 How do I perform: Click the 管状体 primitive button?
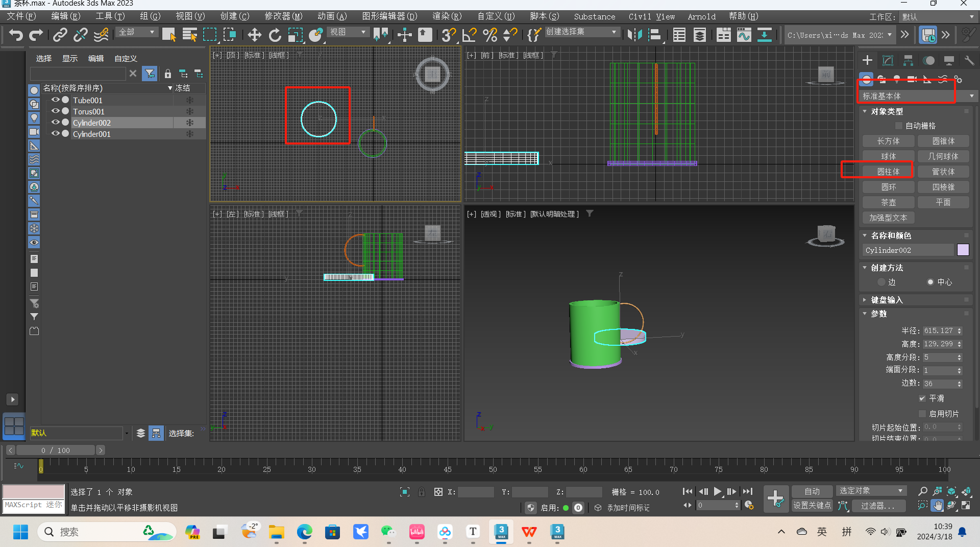tap(943, 172)
